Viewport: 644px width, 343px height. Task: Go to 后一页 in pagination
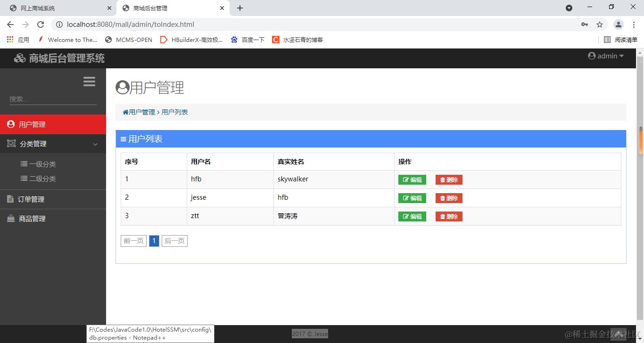(174, 241)
